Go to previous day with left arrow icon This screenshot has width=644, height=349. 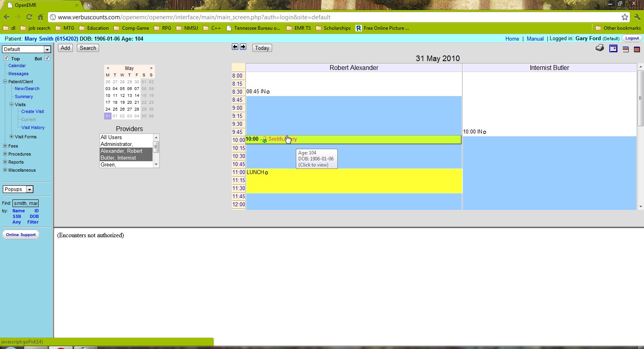(x=235, y=47)
